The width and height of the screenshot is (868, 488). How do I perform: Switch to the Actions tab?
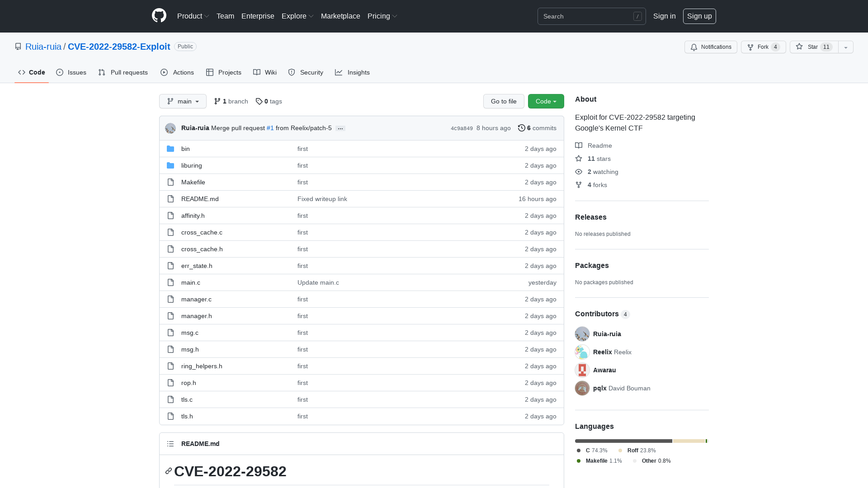point(177,72)
